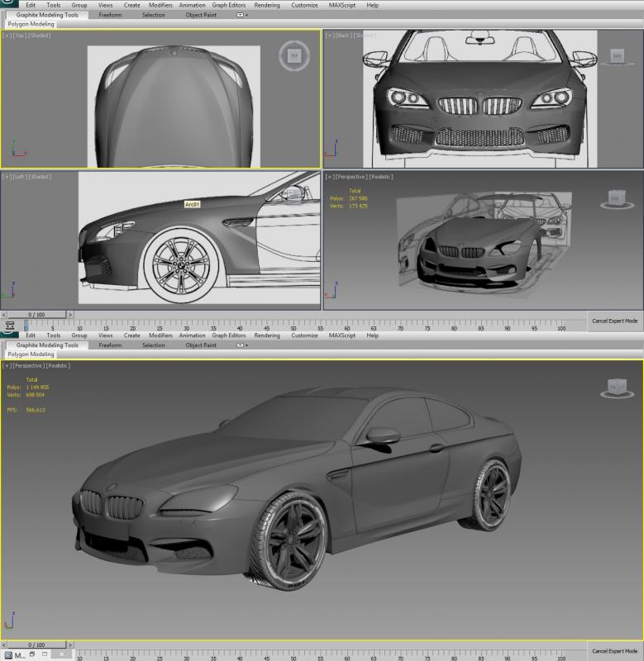
Task: Expand ribbon options arrow in lower screenshot
Action: [246, 345]
